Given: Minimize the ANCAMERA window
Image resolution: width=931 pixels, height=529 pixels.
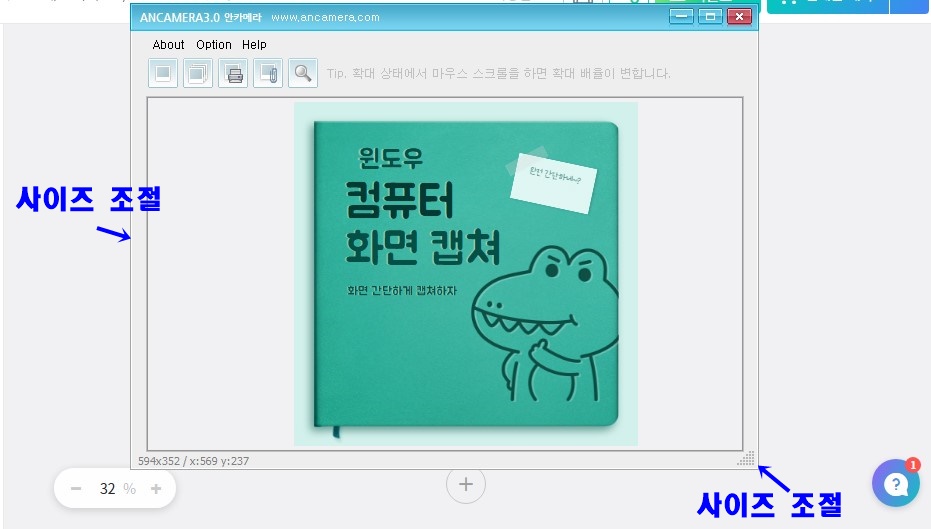Looking at the screenshot, I should 681,17.
